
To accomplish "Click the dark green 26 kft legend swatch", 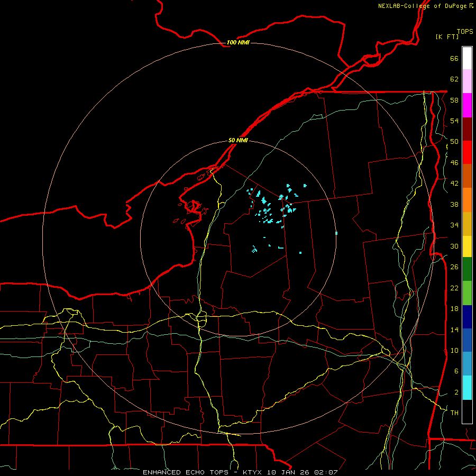I will [x=467, y=269].
